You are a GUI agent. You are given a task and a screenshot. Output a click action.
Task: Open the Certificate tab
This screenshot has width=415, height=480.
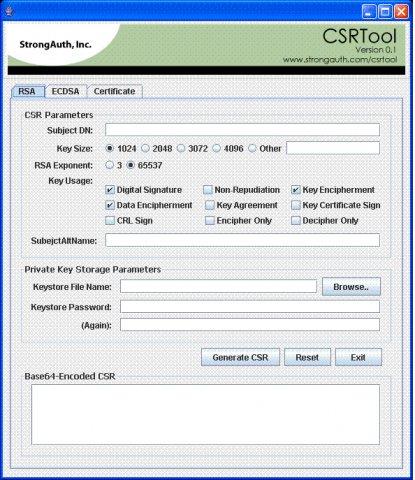coord(115,91)
